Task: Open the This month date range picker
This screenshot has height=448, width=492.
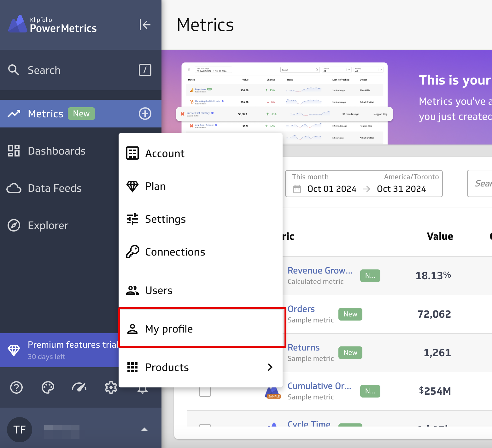Action: pyautogui.click(x=364, y=184)
